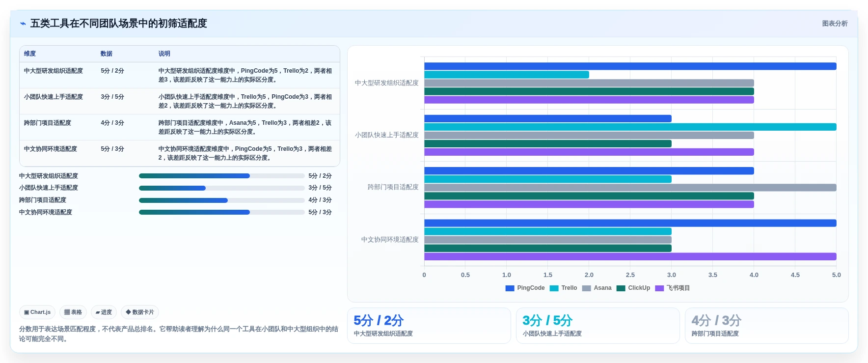Toggle Asana series in chart legend

(597, 288)
